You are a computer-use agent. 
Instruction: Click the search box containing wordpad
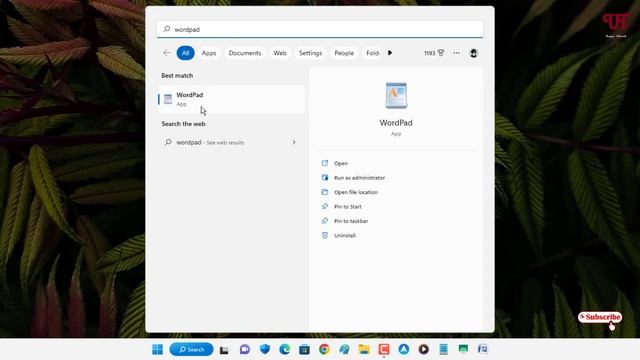(x=320, y=29)
